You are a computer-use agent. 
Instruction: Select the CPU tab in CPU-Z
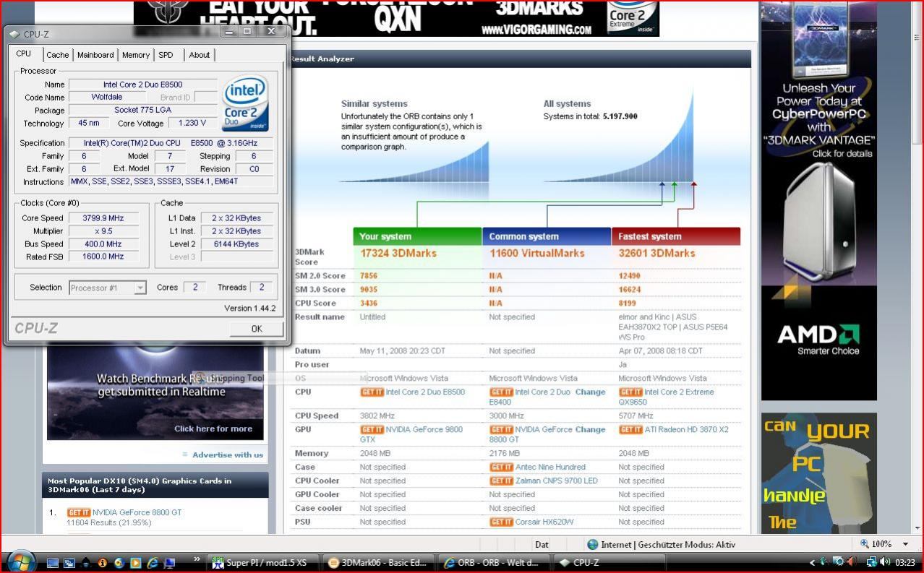(x=24, y=54)
